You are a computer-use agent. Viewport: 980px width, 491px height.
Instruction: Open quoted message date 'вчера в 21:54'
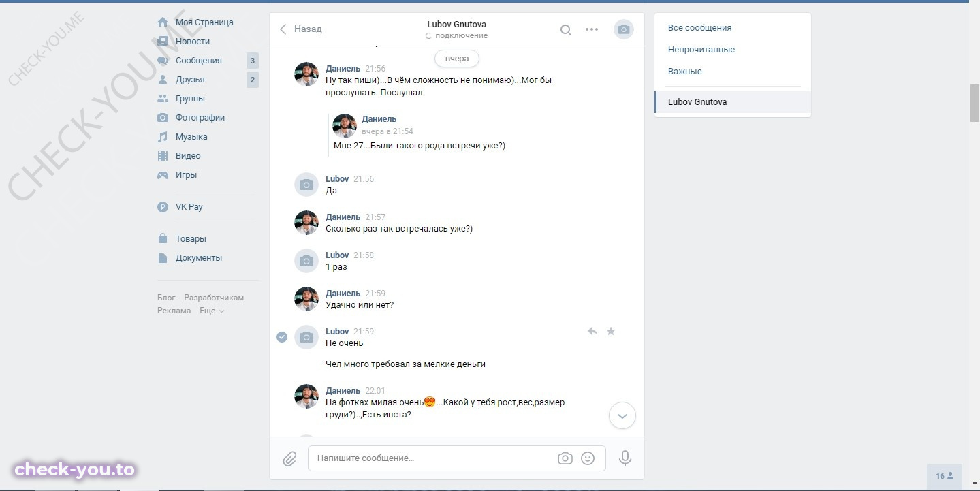pyautogui.click(x=388, y=131)
